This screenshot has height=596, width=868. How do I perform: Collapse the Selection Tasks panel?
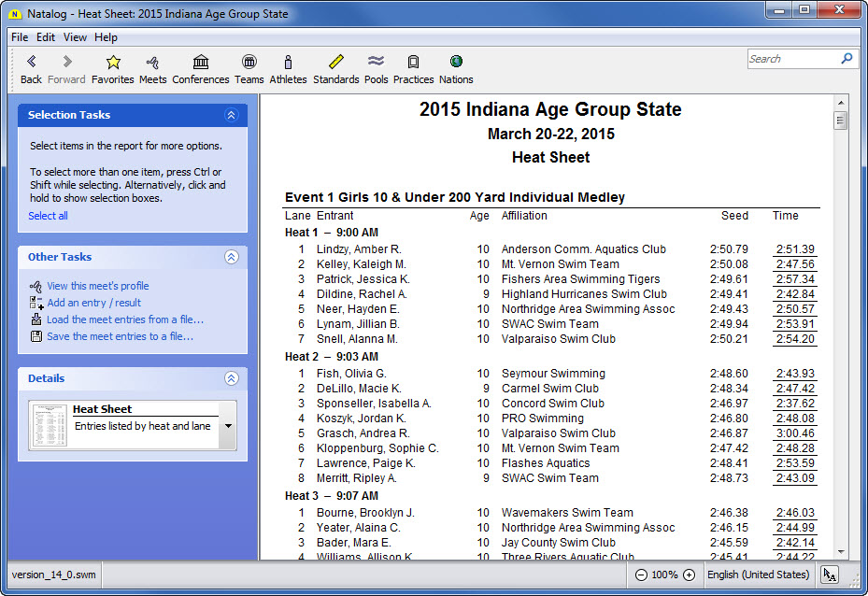pos(231,115)
